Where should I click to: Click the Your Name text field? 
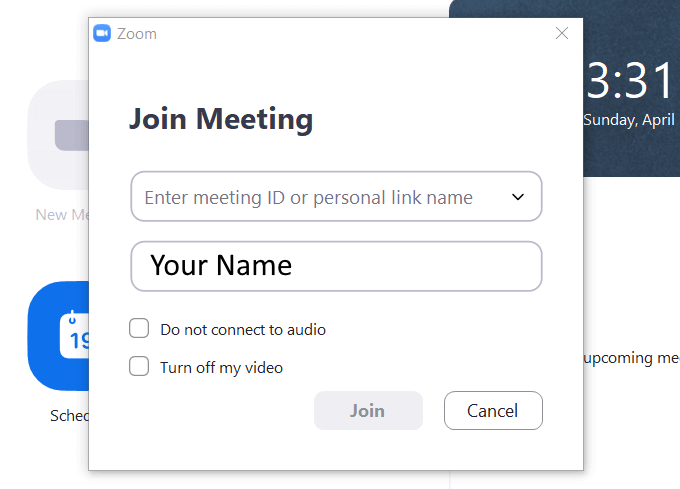(336, 266)
